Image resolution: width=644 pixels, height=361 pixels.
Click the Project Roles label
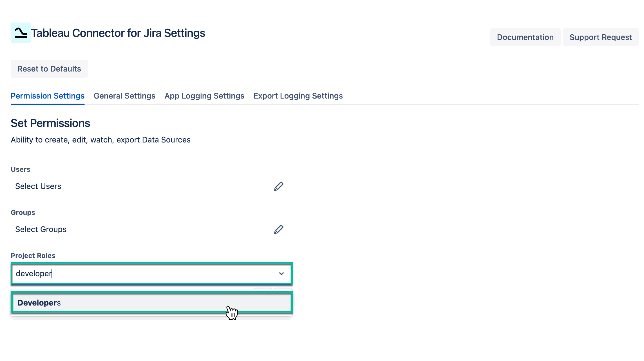33,255
